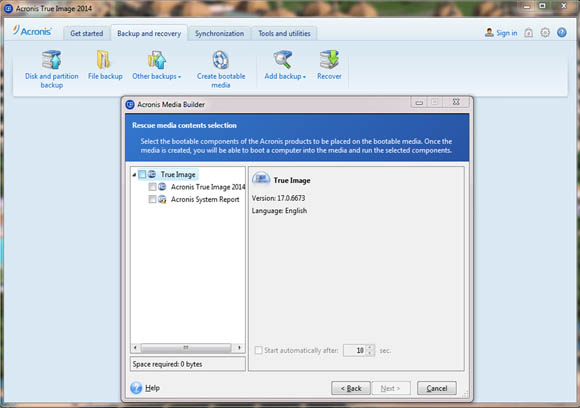
Task: Click tree horizontal scrollbar thumb
Action: [186, 347]
